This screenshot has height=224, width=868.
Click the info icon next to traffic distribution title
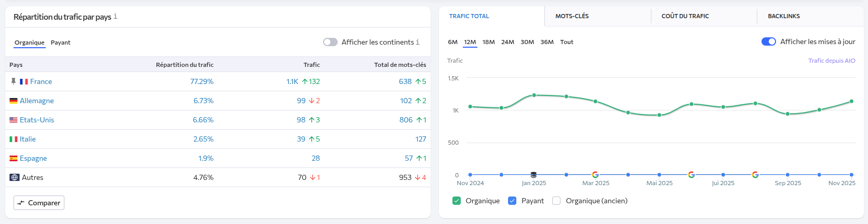tap(115, 17)
